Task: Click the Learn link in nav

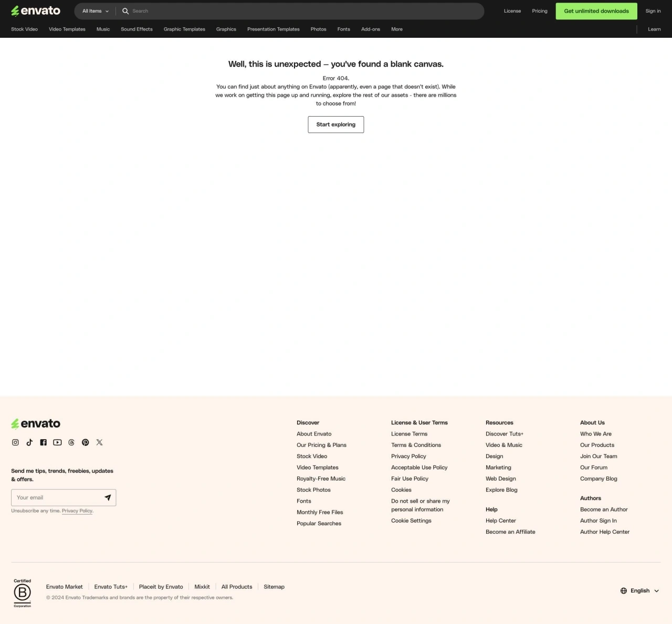Action: [654, 29]
